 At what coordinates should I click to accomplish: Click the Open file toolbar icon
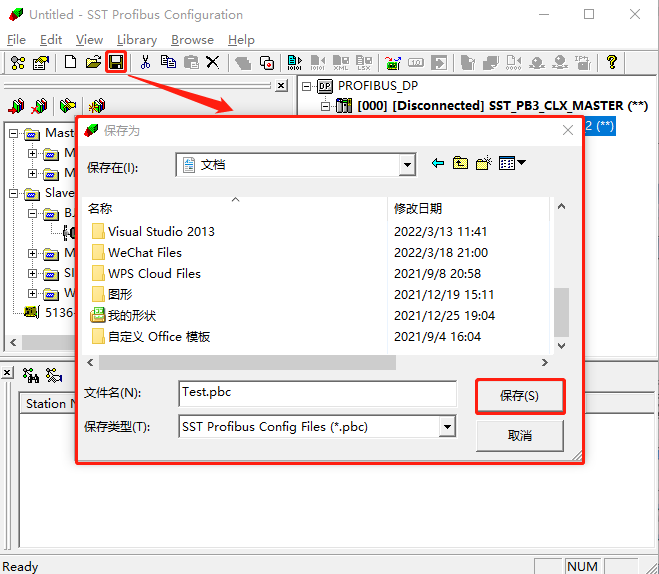point(93,62)
